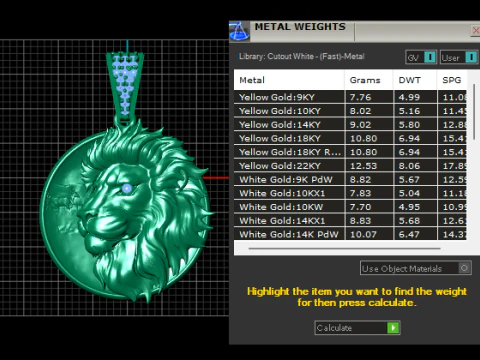This screenshot has height=360, width=480.
Task: Click the horizontal scrollbar below the table
Action: pyautogui.click(x=344, y=248)
